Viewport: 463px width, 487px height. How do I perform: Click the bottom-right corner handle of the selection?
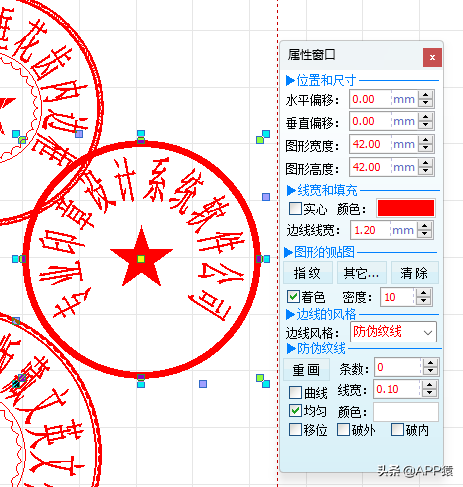[x=266, y=384]
